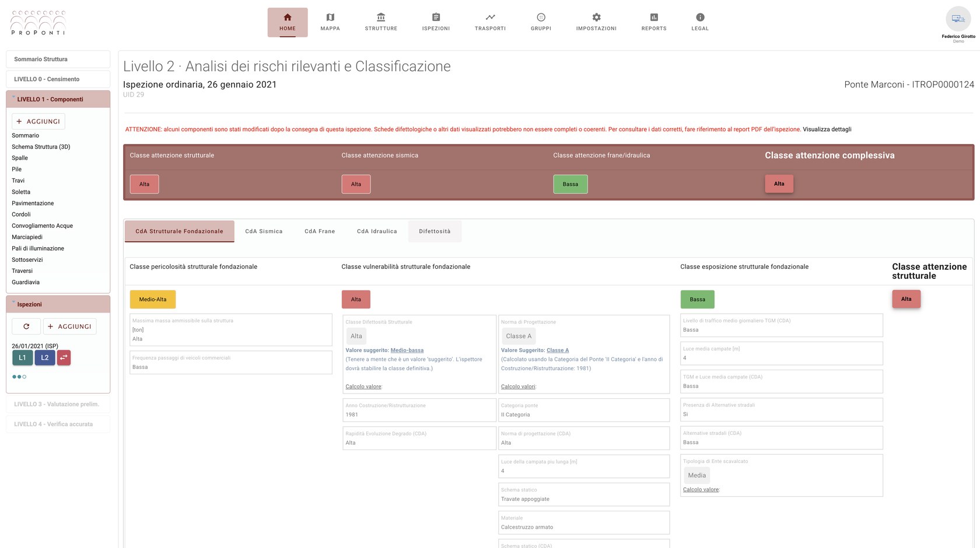980x548 pixels.
Task: Click Categoria ponte field
Action: click(584, 410)
